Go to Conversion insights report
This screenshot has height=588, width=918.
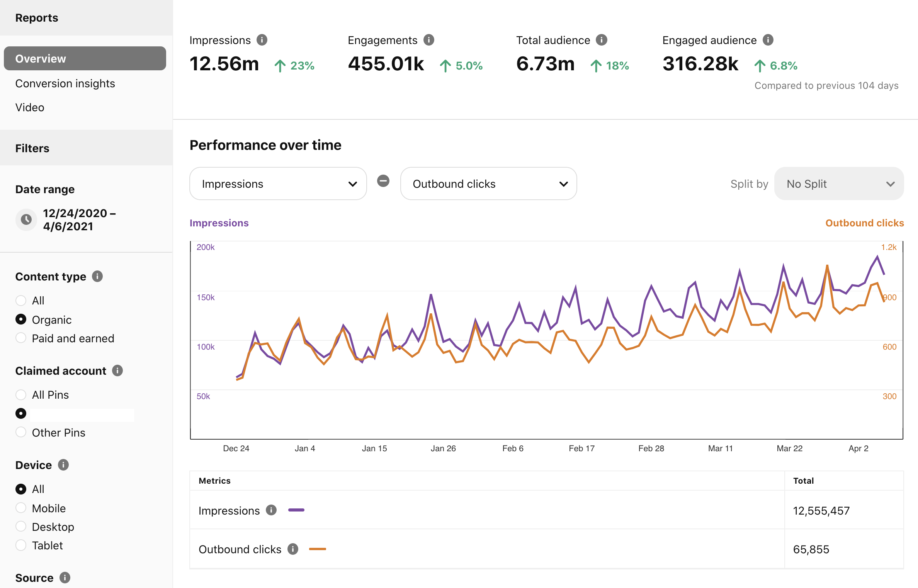tap(65, 83)
